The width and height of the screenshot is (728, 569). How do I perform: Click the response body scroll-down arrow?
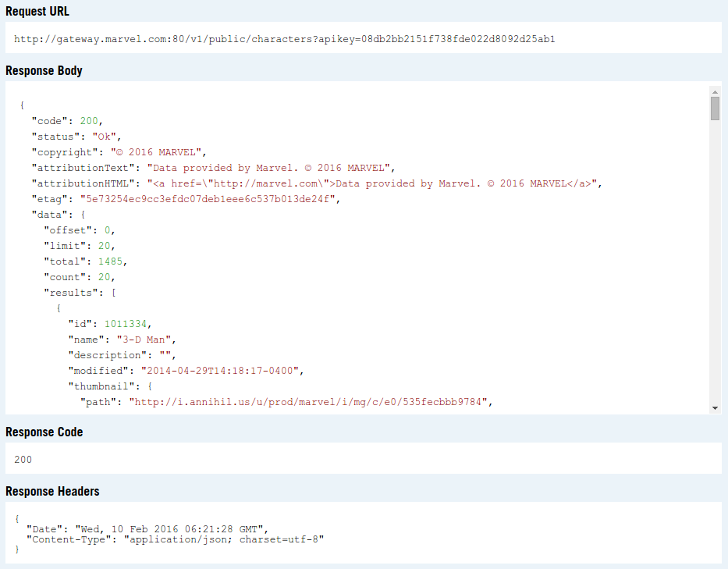[x=715, y=408]
